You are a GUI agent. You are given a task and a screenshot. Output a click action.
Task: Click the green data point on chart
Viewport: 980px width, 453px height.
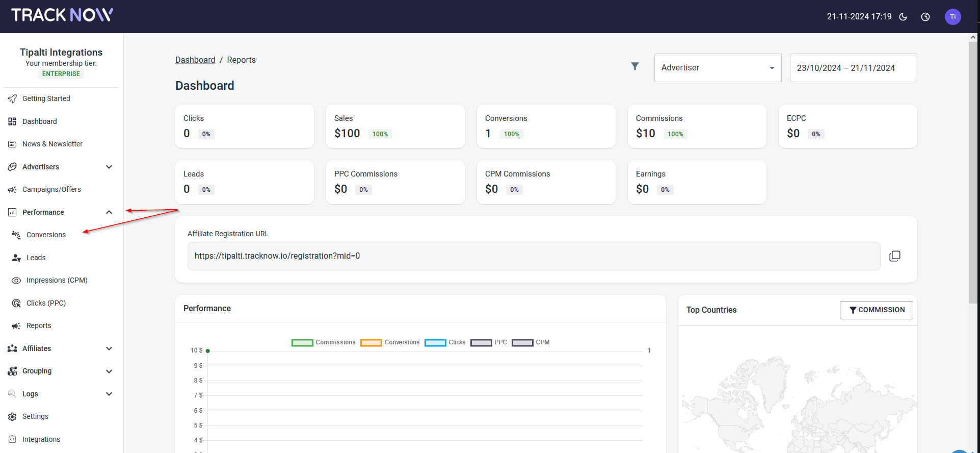pos(208,351)
